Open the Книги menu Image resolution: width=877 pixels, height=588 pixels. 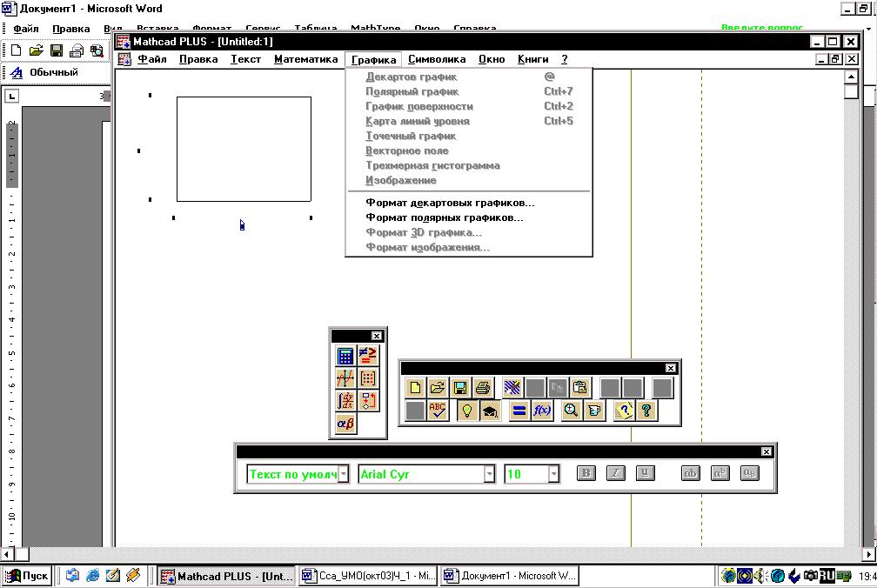533,59
